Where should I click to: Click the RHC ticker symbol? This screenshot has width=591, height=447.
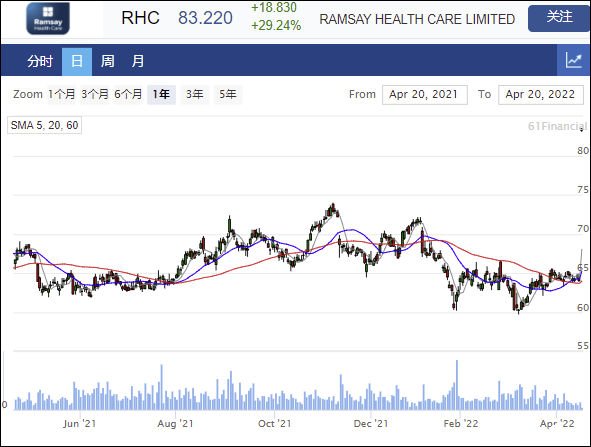click(x=140, y=18)
